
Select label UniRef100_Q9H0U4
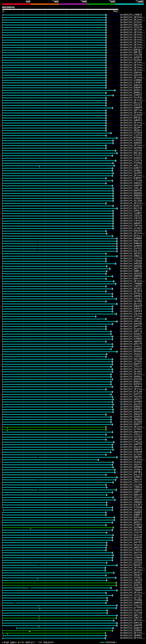(x=131, y=72)
